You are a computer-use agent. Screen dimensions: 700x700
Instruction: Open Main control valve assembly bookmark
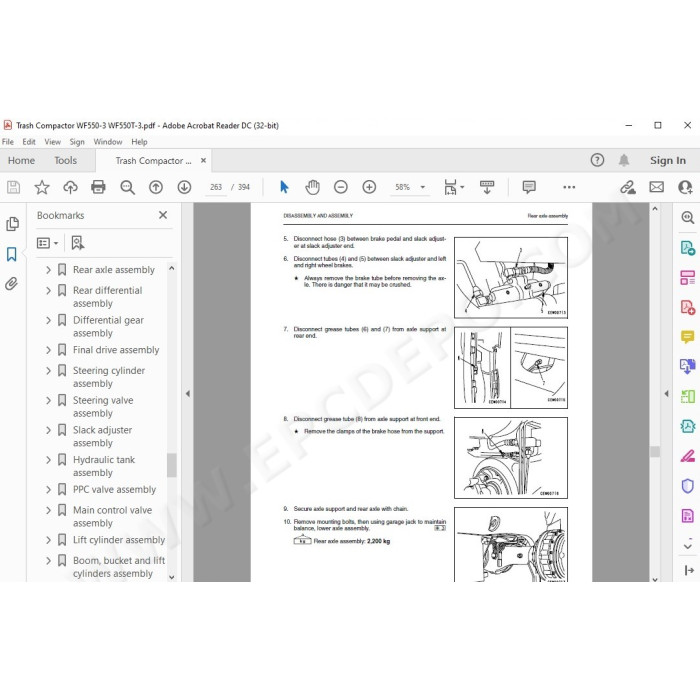tap(112, 517)
